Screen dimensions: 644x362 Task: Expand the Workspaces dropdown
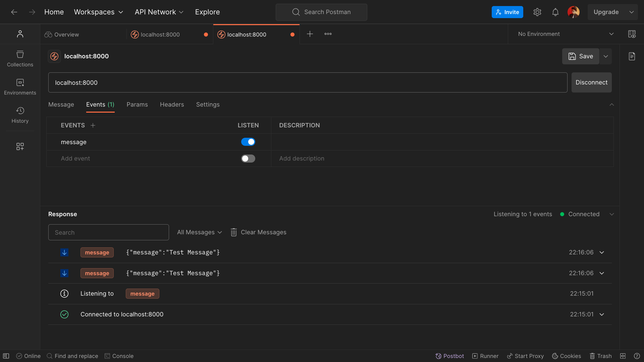tap(98, 12)
